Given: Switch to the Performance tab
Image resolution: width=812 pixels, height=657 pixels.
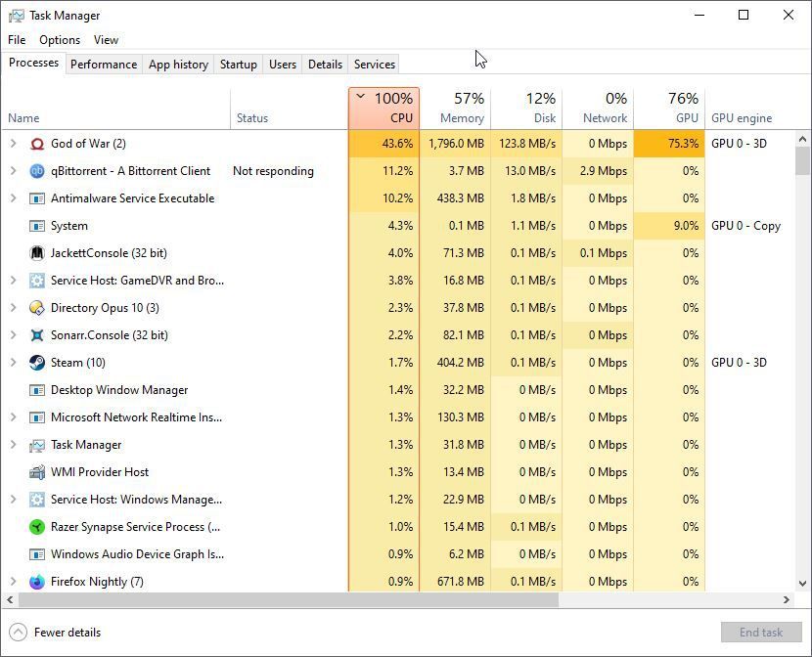Looking at the screenshot, I should (104, 64).
